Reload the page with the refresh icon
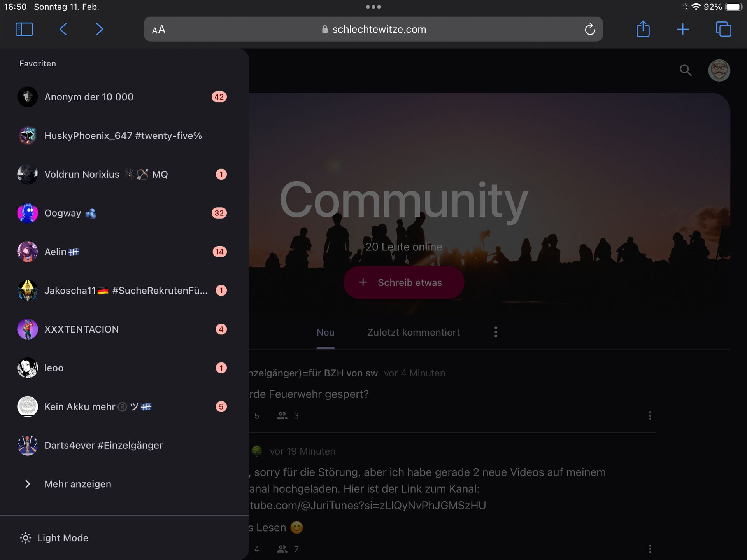747x560 pixels. [590, 29]
